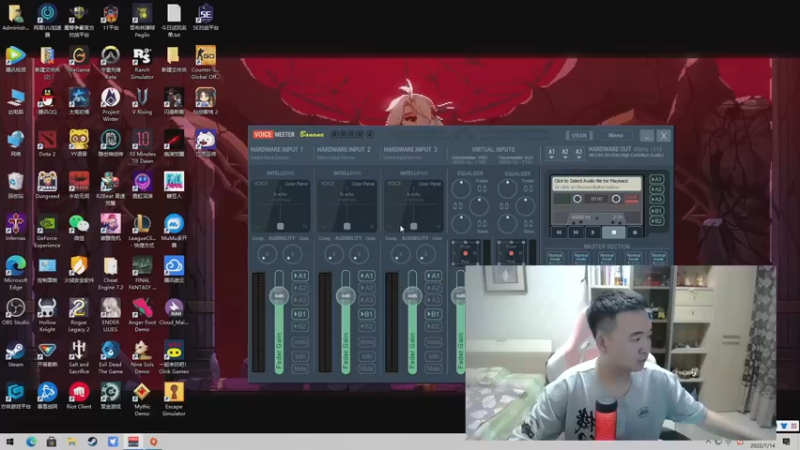
Task: Mute Hardware Input 1 strip
Action: point(299,368)
